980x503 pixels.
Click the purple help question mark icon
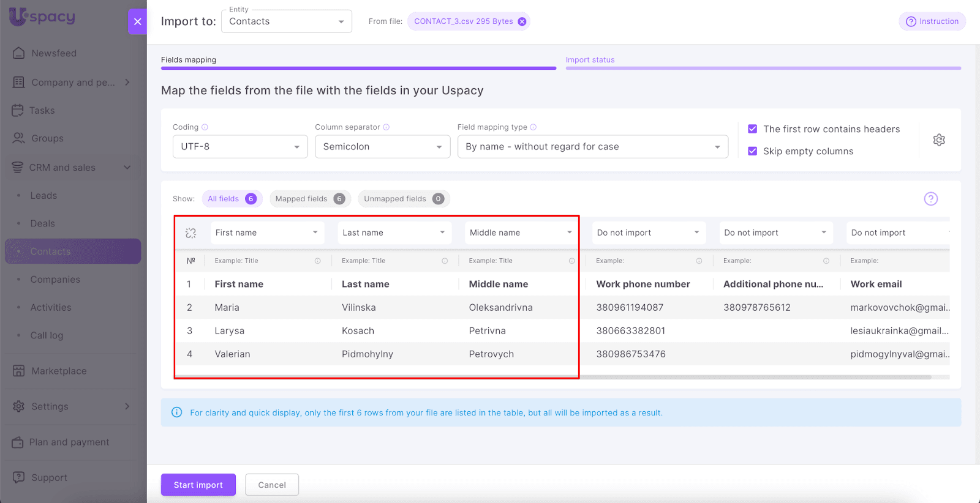(930, 199)
